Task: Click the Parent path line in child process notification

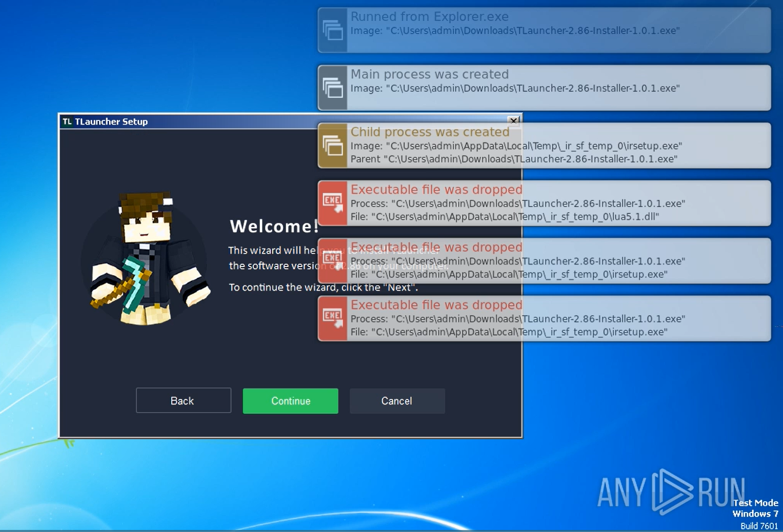Action: click(514, 159)
